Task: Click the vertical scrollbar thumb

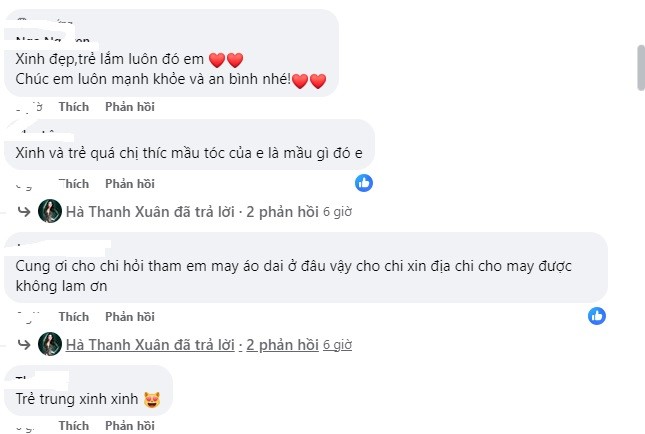Action: pyautogui.click(x=639, y=68)
